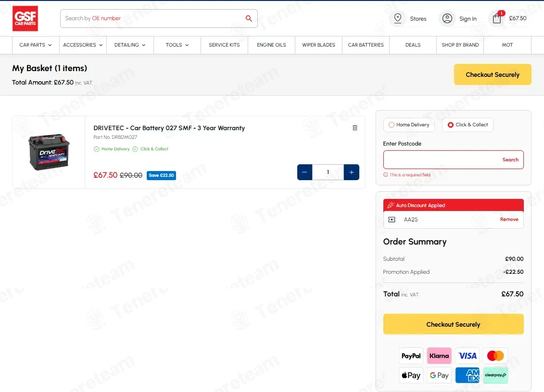The height and width of the screenshot is (392, 544).
Task: Remove the AA25 discount code
Action: coord(509,220)
